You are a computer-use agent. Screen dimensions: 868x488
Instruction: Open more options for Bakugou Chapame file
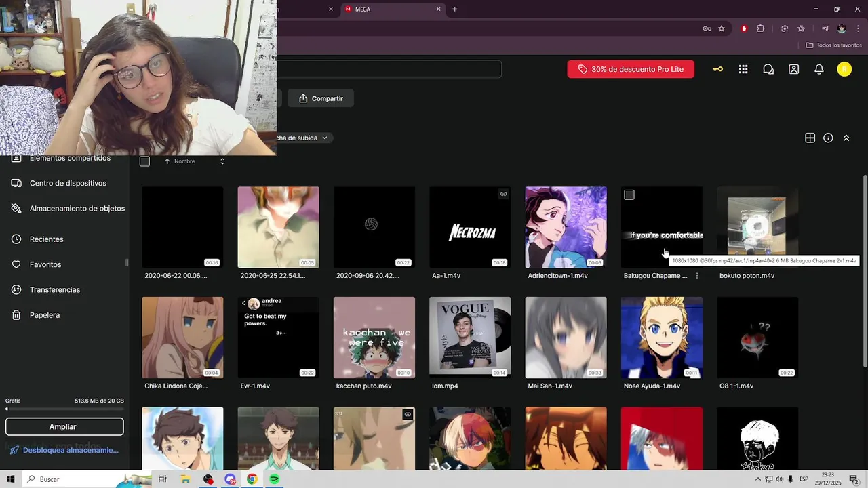(697, 276)
